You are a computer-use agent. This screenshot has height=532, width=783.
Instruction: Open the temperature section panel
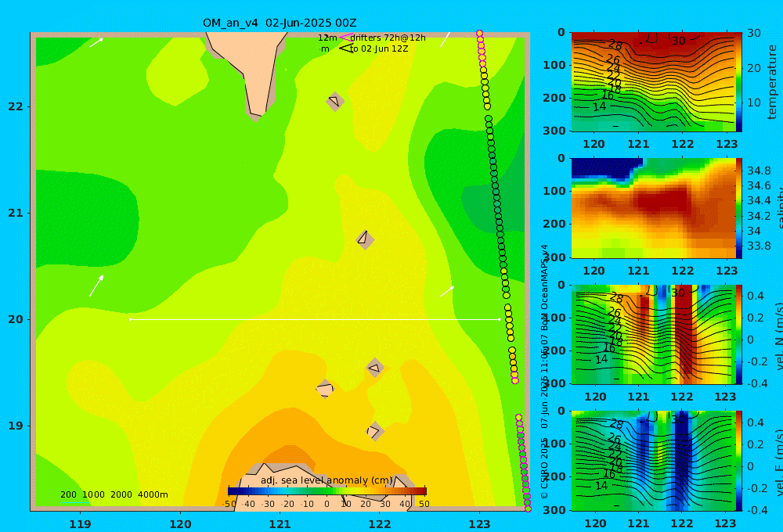click(653, 82)
